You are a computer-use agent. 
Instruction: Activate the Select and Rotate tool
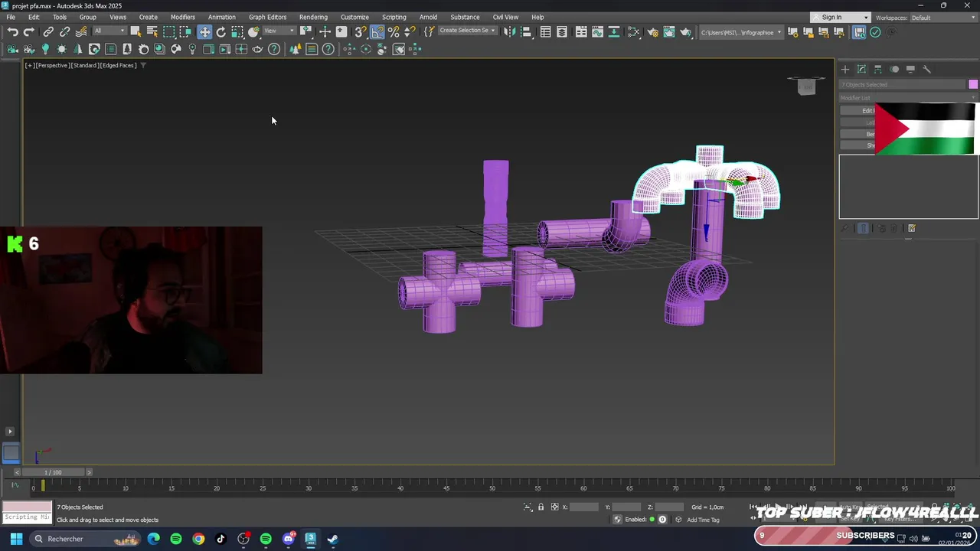(221, 32)
